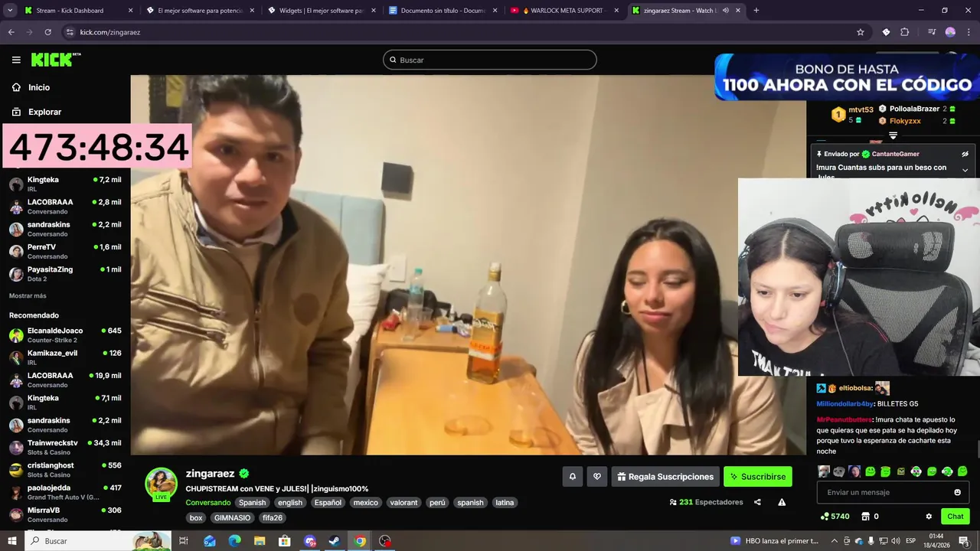980x551 pixels.
Task: Select the Spanish tag
Action: click(x=252, y=503)
